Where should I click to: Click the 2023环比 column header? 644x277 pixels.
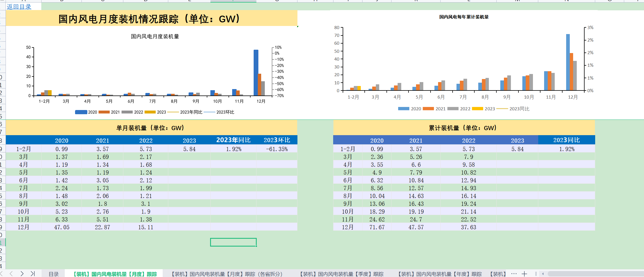[x=277, y=140]
